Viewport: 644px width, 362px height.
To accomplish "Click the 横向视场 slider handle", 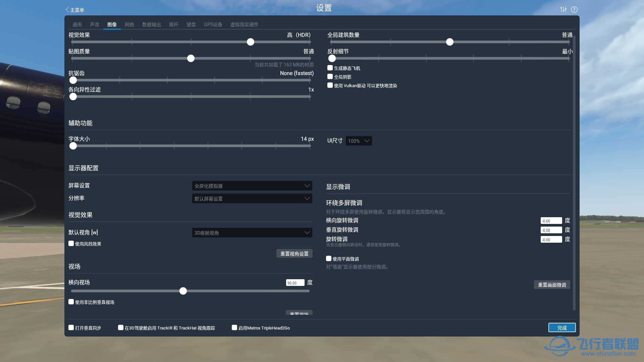I will [x=183, y=291].
